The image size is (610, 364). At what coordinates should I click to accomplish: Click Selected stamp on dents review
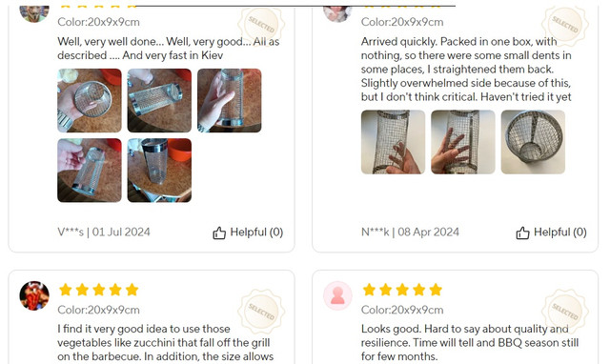(565, 24)
